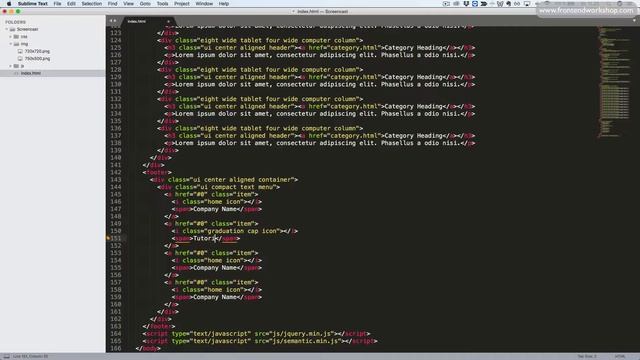Open the Tools menu
Image resolution: width=640 pixels, height=360 pixels.
coord(162,4)
